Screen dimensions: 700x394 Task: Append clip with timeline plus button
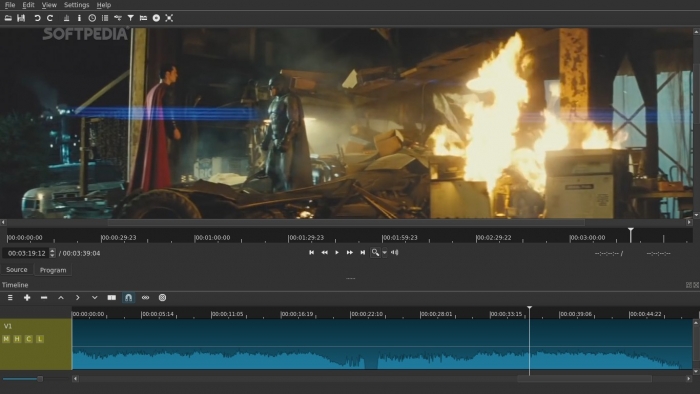coord(27,298)
